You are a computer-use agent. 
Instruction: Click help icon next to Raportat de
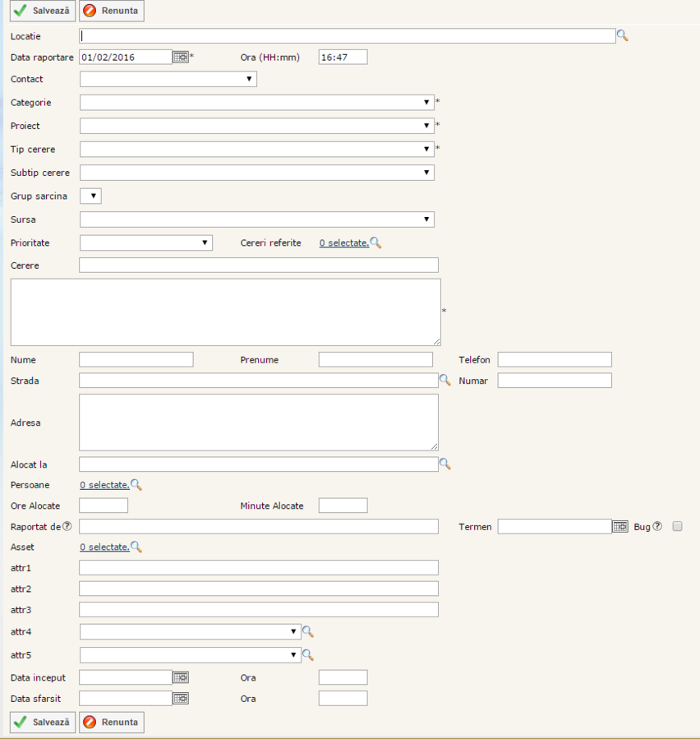pyautogui.click(x=67, y=526)
